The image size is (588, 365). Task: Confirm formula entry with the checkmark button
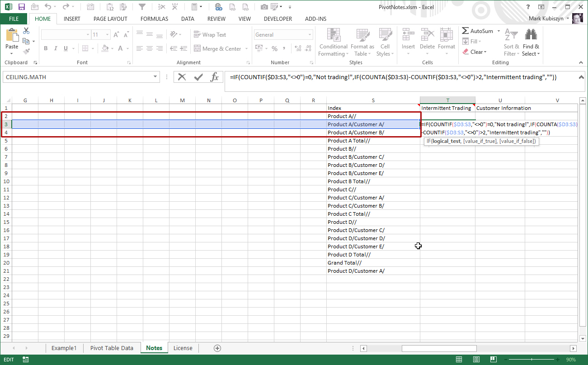pos(198,77)
